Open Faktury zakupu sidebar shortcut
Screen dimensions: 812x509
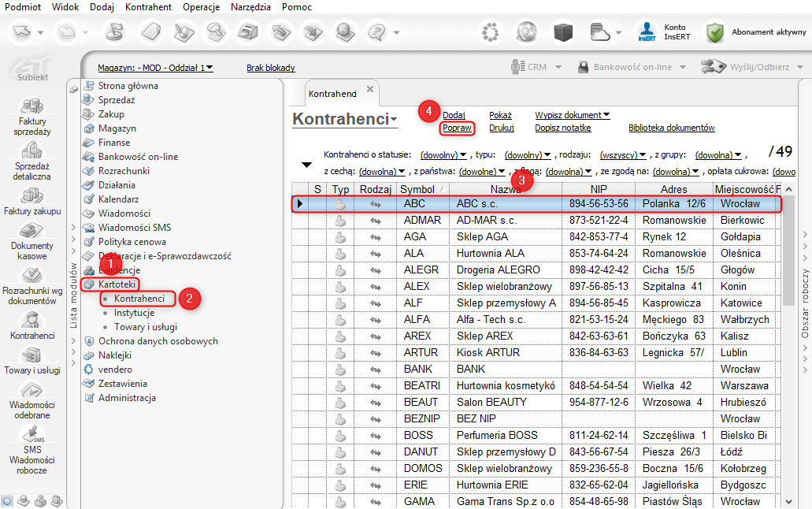pos(32,201)
